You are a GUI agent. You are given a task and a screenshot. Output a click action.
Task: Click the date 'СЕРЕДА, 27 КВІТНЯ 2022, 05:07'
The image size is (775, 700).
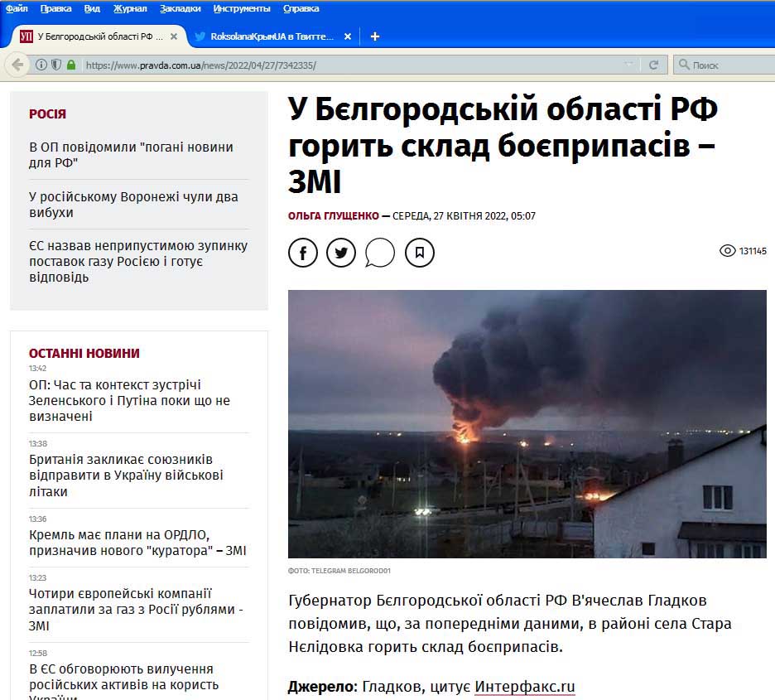click(x=464, y=215)
